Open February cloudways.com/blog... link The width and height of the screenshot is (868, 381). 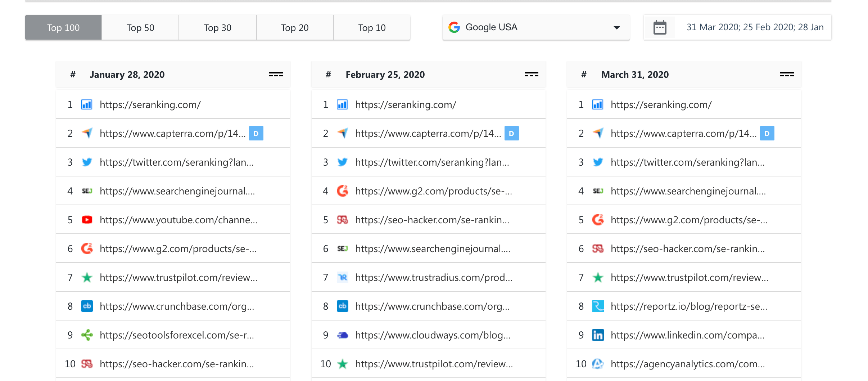pos(433,335)
